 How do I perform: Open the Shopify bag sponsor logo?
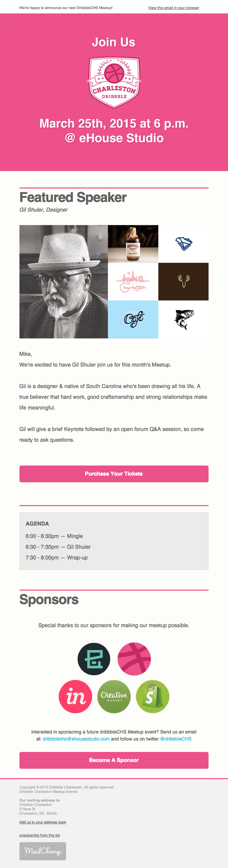pos(153,696)
